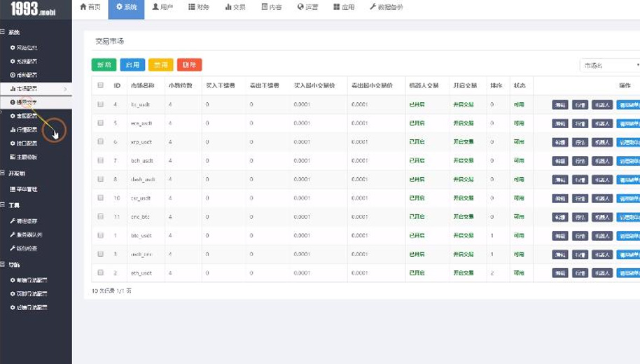
Task: Switch to the 系统 top tab
Action: tap(126, 8)
